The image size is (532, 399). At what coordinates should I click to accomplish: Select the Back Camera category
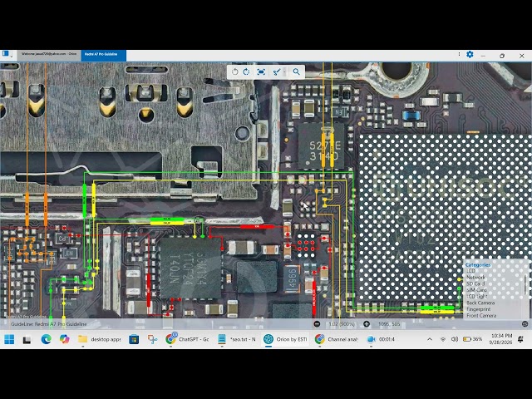click(x=480, y=303)
